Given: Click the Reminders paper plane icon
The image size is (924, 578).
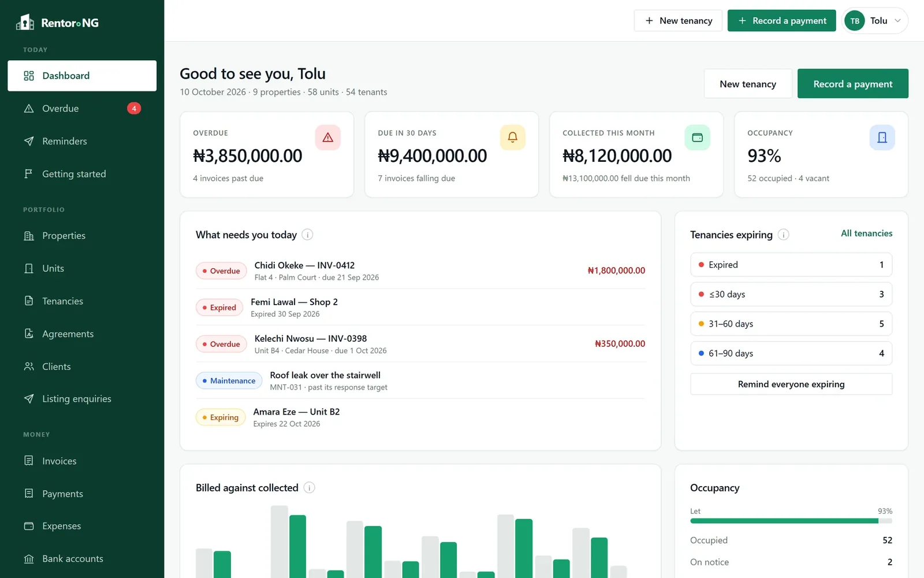Looking at the screenshot, I should [29, 141].
